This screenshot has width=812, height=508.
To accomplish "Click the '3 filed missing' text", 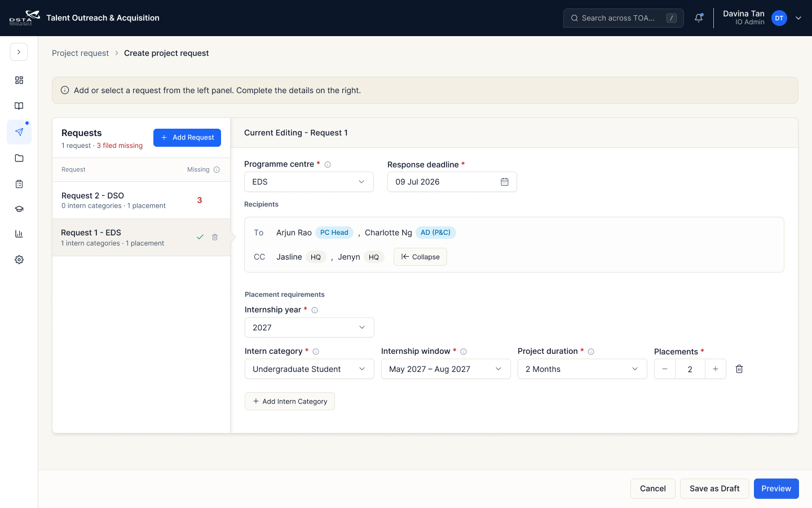I will [x=120, y=146].
